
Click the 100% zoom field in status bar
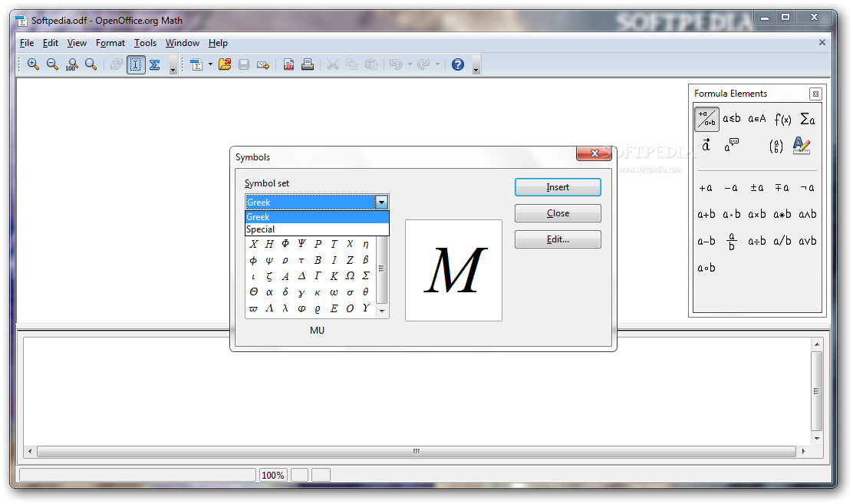273,475
